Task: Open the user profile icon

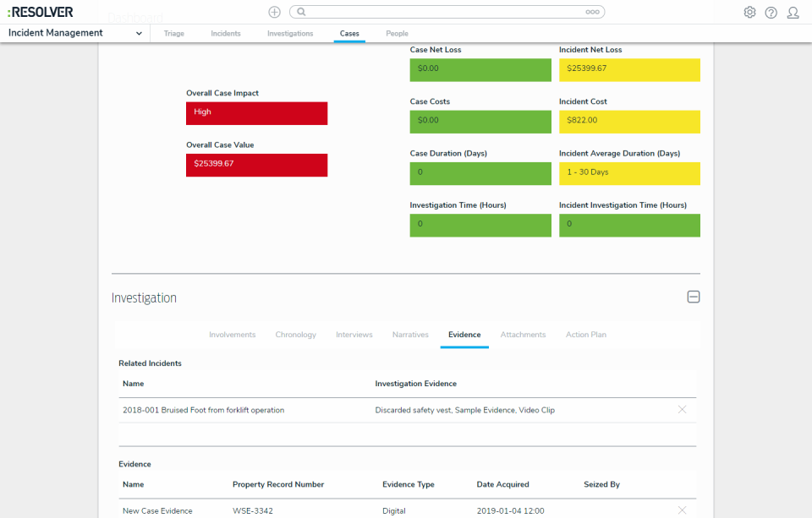Action: click(x=793, y=12)
